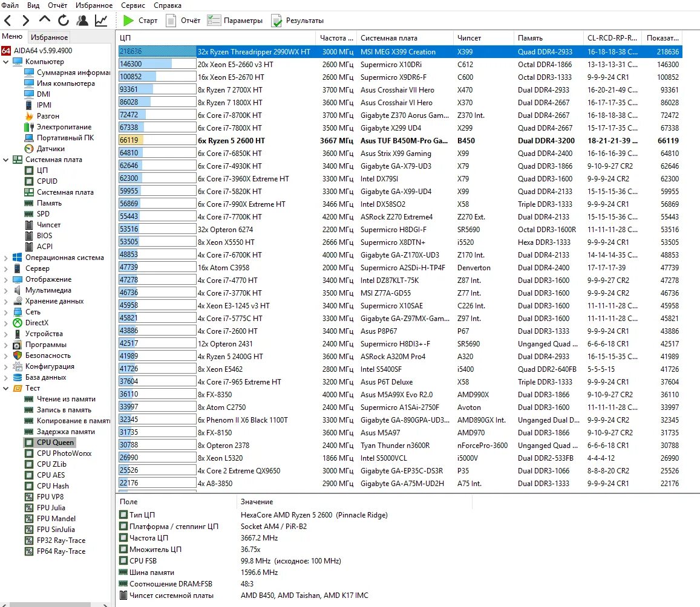The height and width of the screenshot is (607, 700).
Task: Expand the Операционная система node
Action: pos(6,258)
